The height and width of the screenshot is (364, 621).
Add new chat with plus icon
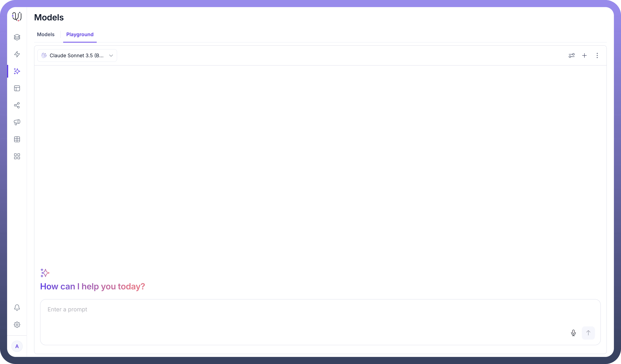(584, 56)
